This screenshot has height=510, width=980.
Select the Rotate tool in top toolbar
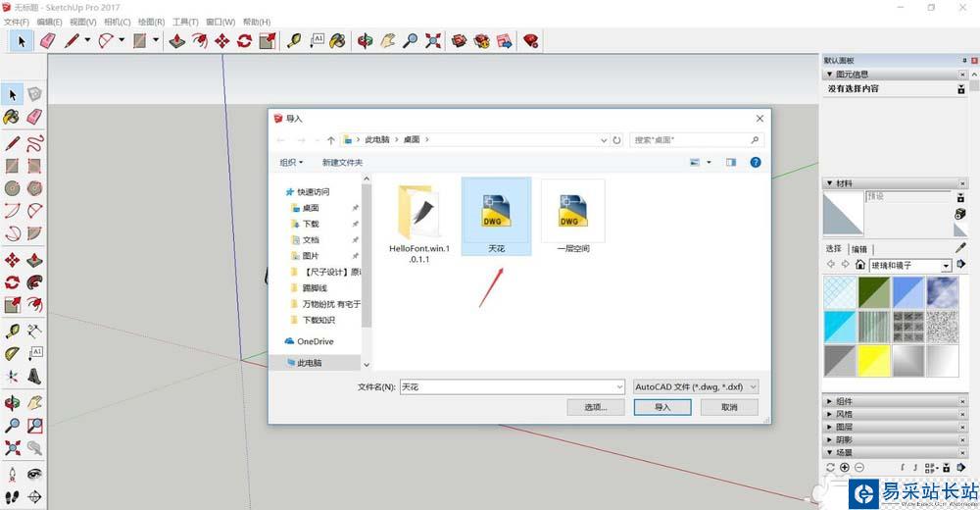244,41
